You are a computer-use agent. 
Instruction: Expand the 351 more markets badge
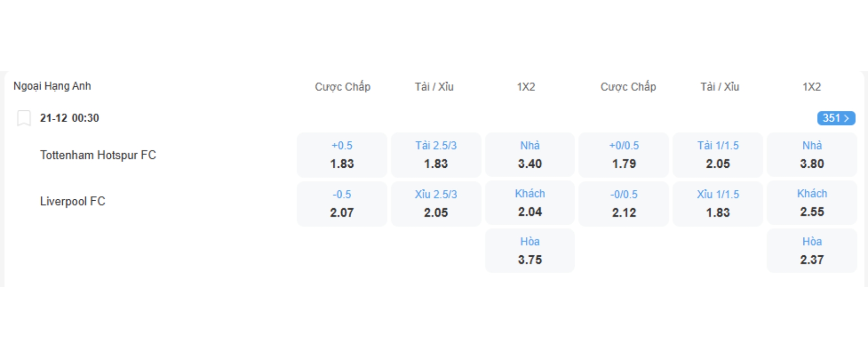pyautogui.click(x=836, y=118)
